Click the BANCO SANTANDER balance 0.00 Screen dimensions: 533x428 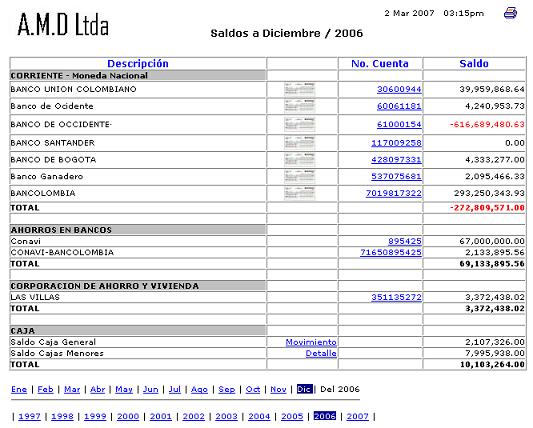[515, 143]
